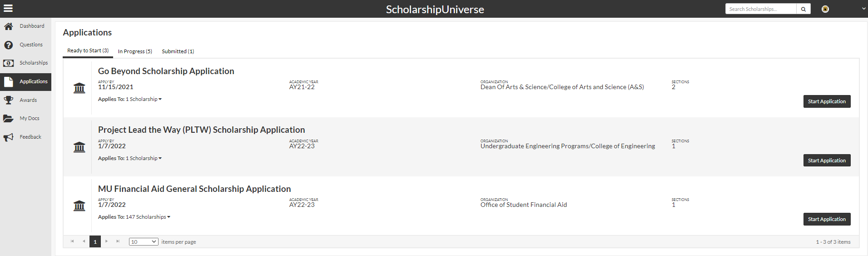Click the Questions help icon
This screenshot has width=868, height=256.
pyautogui.click(x=8, y=45)
